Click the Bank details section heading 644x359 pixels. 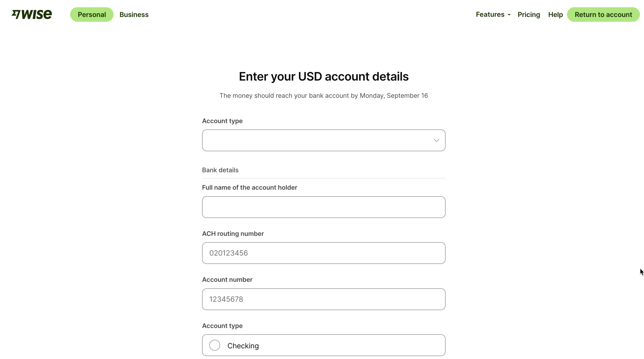click(220, 170)
